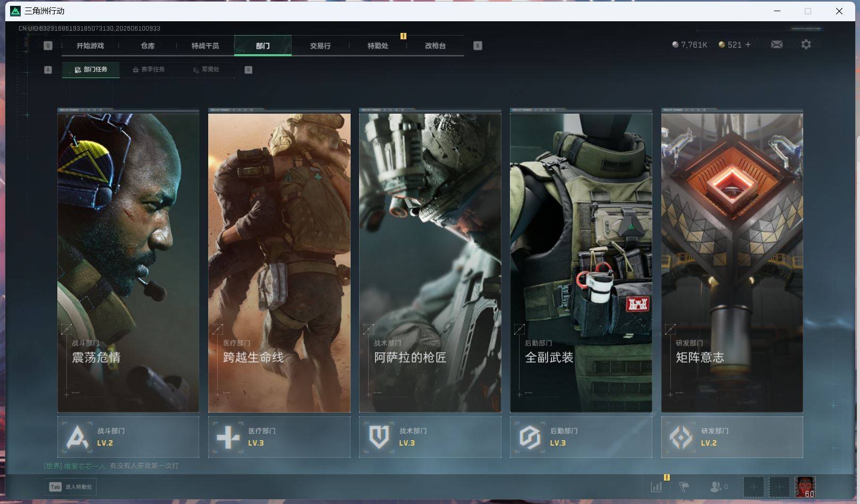Go to the 交易行 tab

320,46
